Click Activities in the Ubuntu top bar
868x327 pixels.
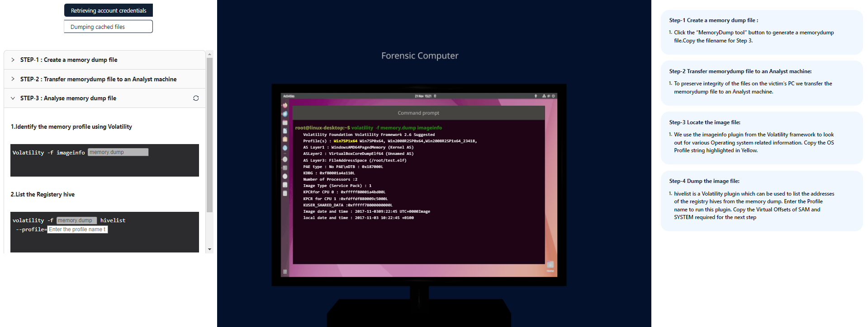pos(289,96)
